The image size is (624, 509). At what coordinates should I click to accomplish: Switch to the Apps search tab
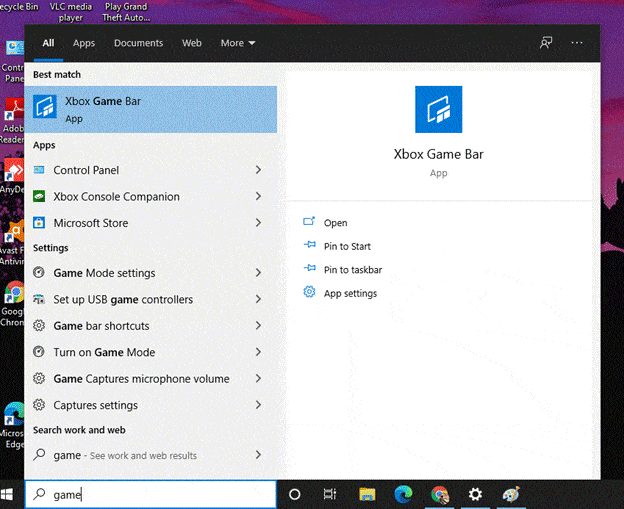pos(84,43)
